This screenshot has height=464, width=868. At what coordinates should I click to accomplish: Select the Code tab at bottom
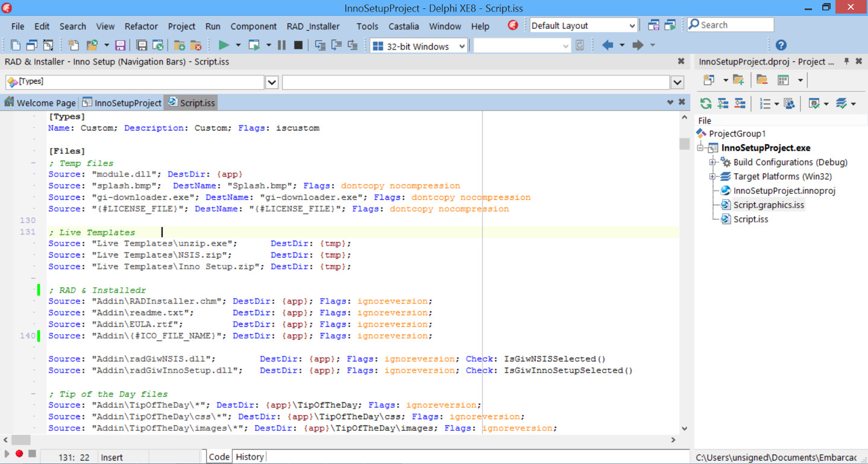pos(219,457)
